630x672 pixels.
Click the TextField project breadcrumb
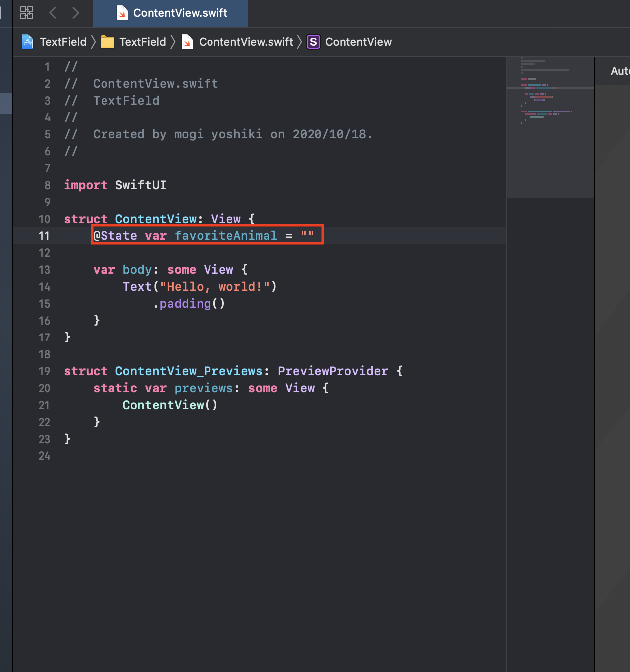63,42
